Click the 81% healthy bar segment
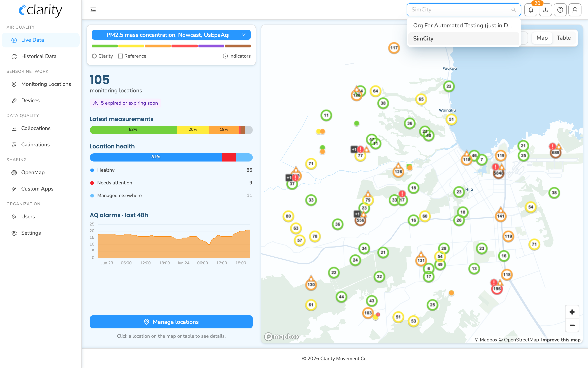The image size is (588, 368). 156,157
